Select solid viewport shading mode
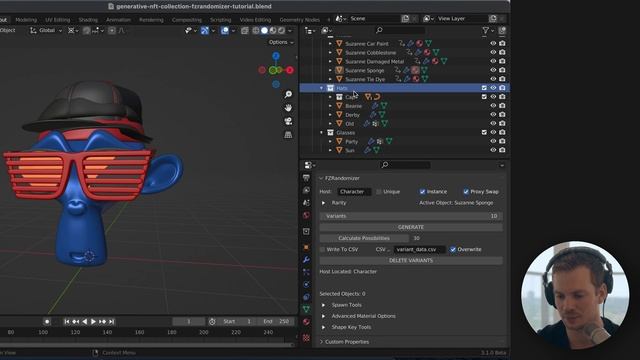The width and height of the screenshot is (640, 360). pos(264,31)
